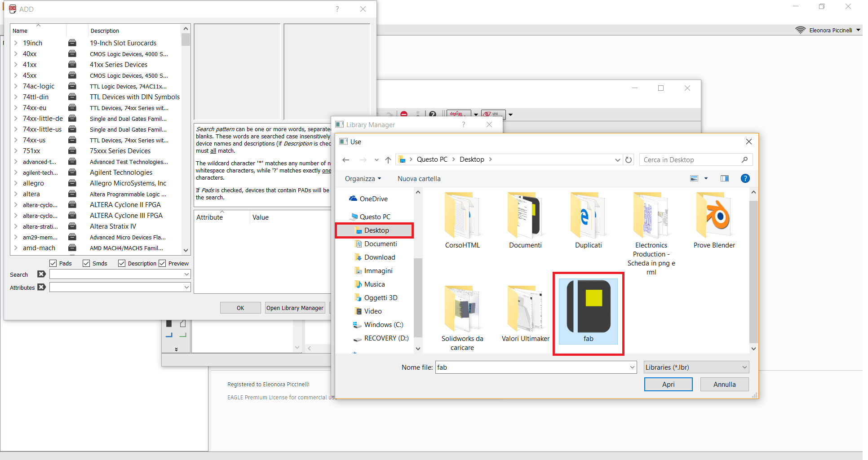Go up one folder level in the Use dialog

[388, 159]
